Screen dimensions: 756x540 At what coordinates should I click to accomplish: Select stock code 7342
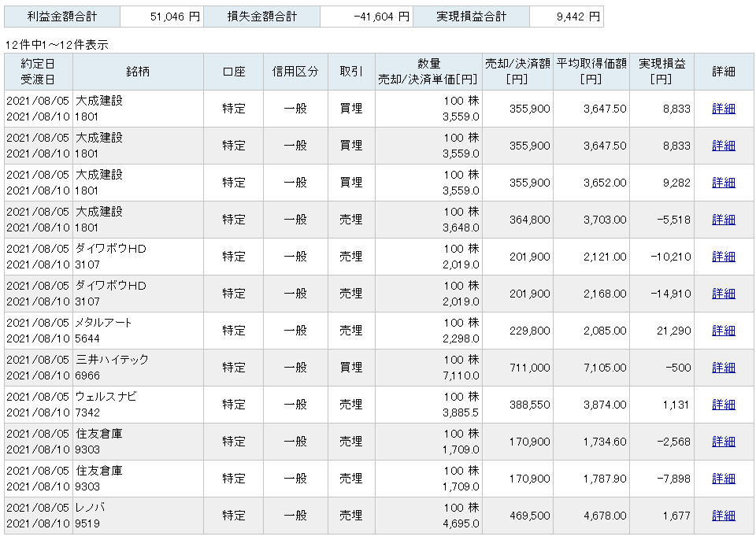87,412
